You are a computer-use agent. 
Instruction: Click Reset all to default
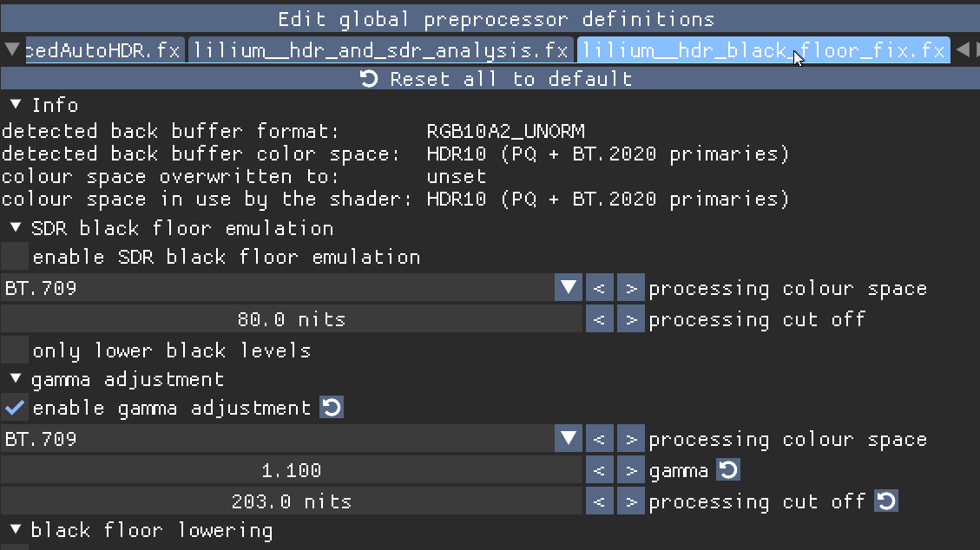point(490,79)
